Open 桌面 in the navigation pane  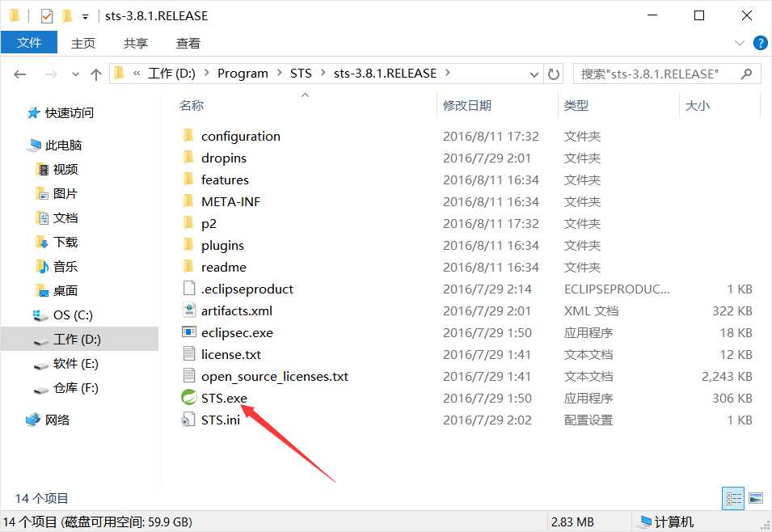click(x=57, y=290)
